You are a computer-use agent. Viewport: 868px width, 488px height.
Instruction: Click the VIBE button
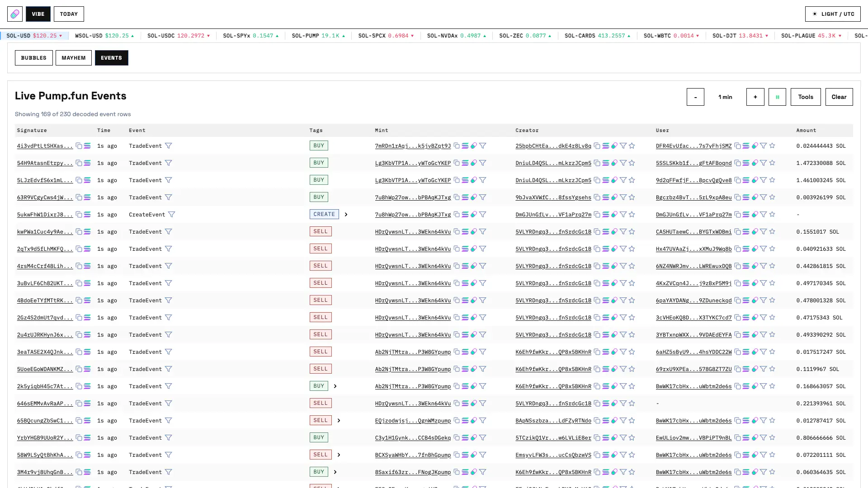(38, 14)
